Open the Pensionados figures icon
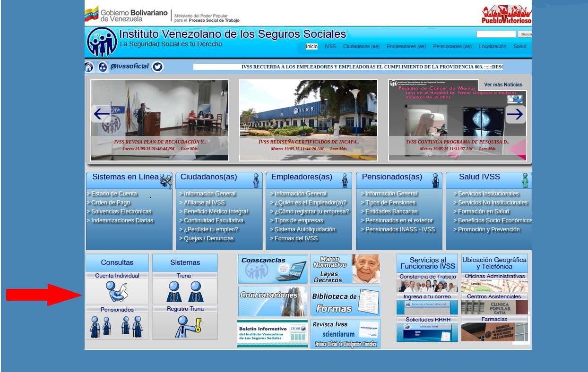588x372 pixels. click(117, 326)
